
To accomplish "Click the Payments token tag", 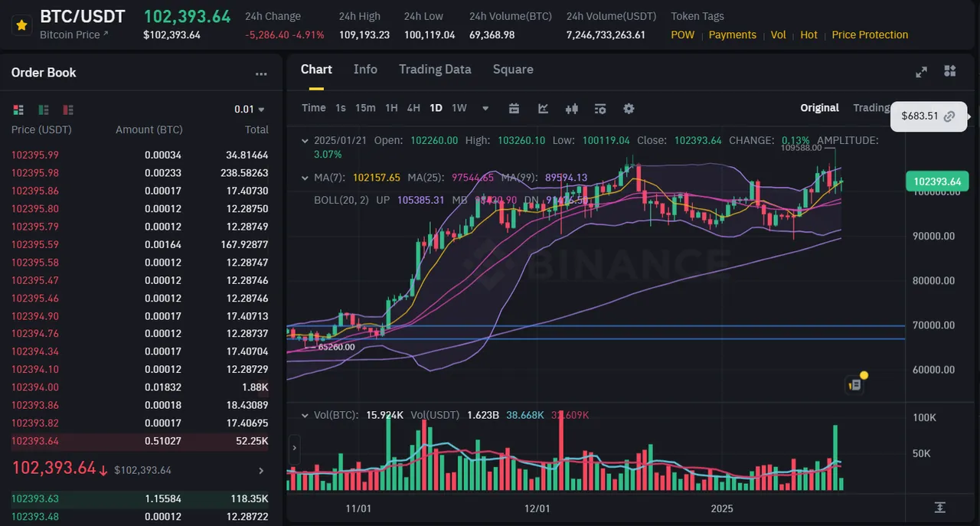I will (732, 34).
